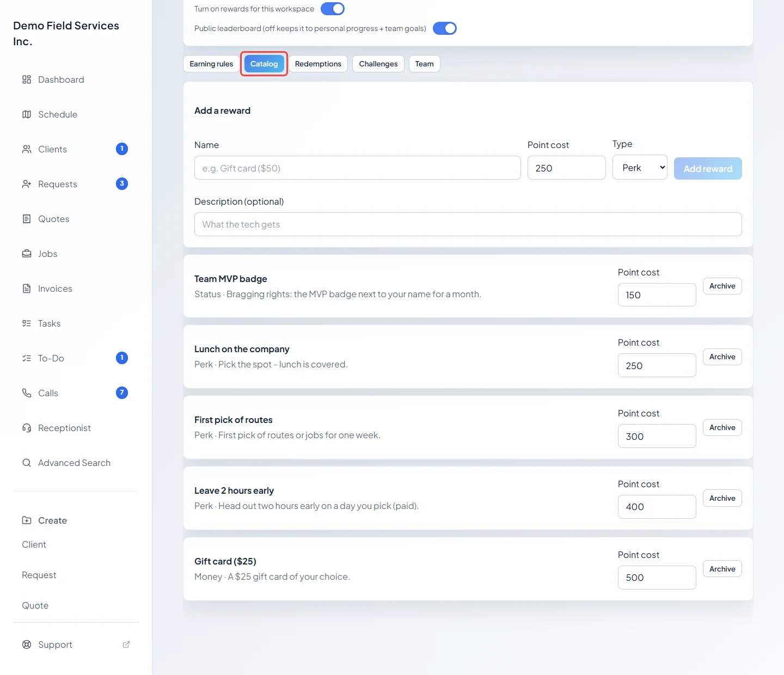The height and width of the screenshot is (675, 784).
Task: Click the Request link under Create
Action: pyautogui.click(x=39, y=575)
